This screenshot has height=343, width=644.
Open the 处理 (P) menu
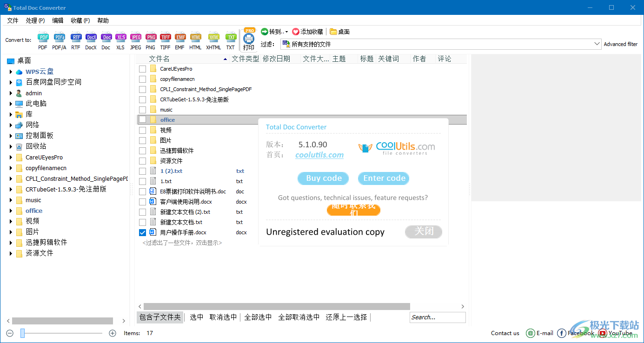tap(35, 20)
